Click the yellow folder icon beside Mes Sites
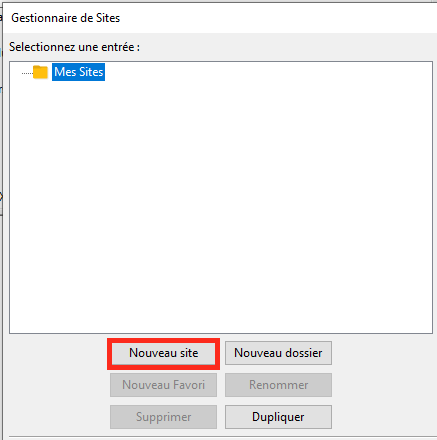The width and height of the screenshot is (437, 440). [40, 72]
